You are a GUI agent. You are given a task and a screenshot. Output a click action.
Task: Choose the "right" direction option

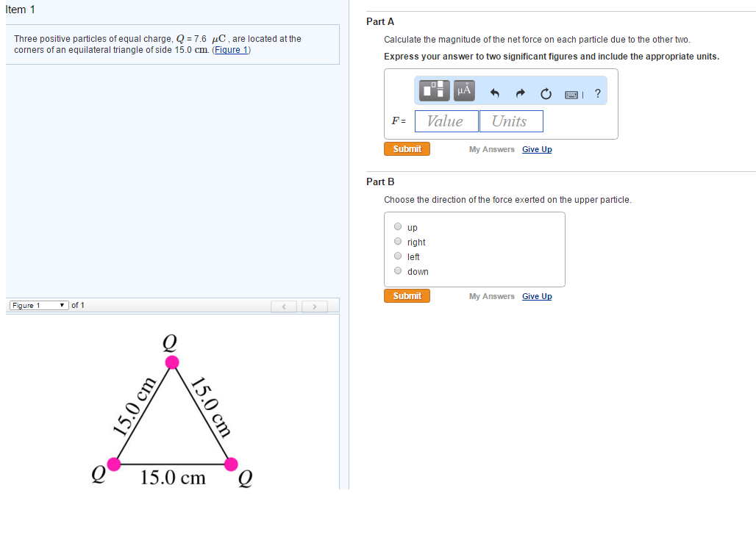point(397,241)
